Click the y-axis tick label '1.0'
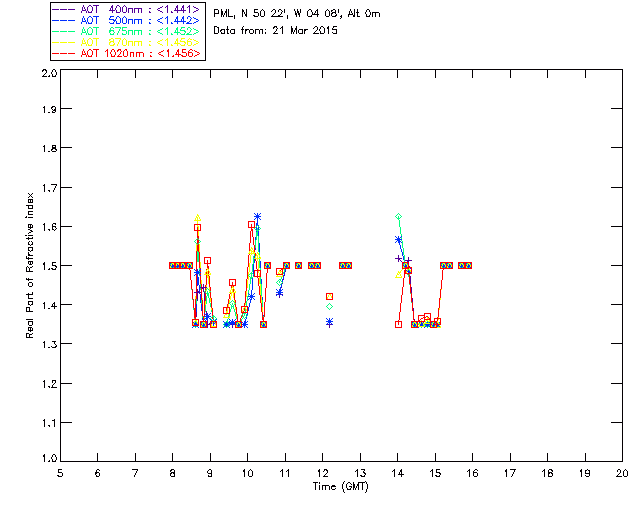Viewport: 640px width, 512px height. [x=49, y=459]
